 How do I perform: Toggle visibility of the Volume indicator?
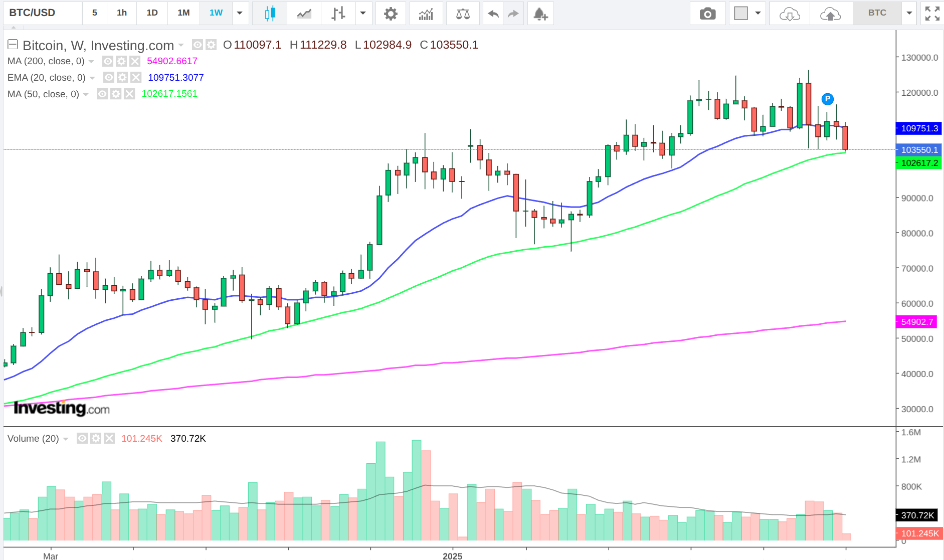[82, 439]
